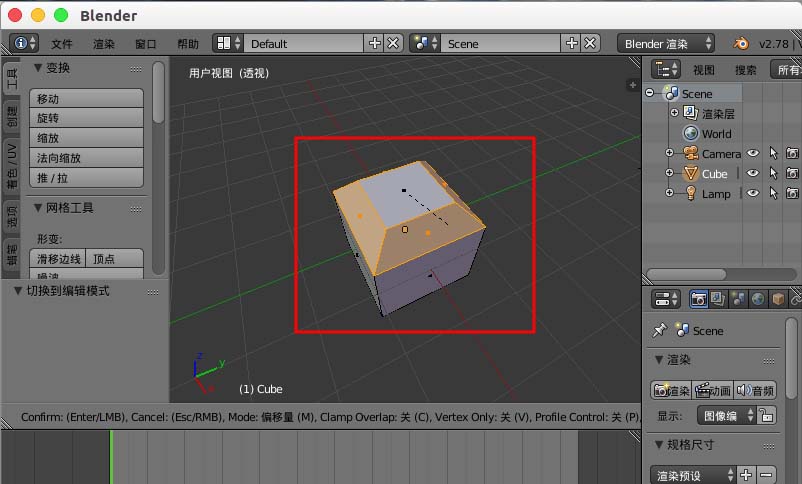Click the Cube mesh icon in outliner
Image resolution: width=802 pixels, height=484 pixels.
(690, 173)
